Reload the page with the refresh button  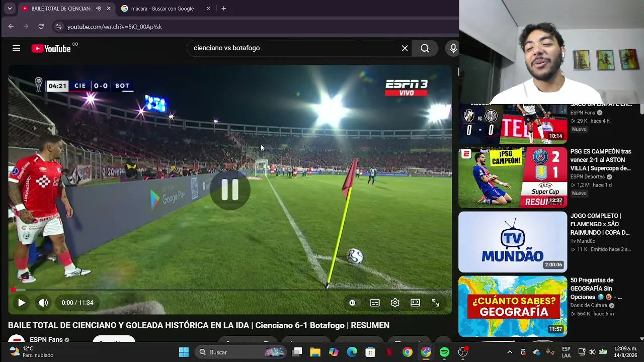[41, 27]
